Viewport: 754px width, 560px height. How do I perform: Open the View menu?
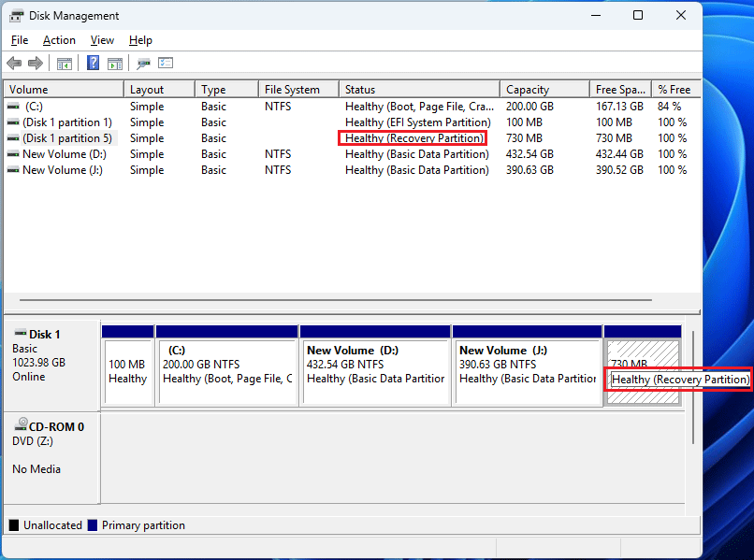coord(102,40)
